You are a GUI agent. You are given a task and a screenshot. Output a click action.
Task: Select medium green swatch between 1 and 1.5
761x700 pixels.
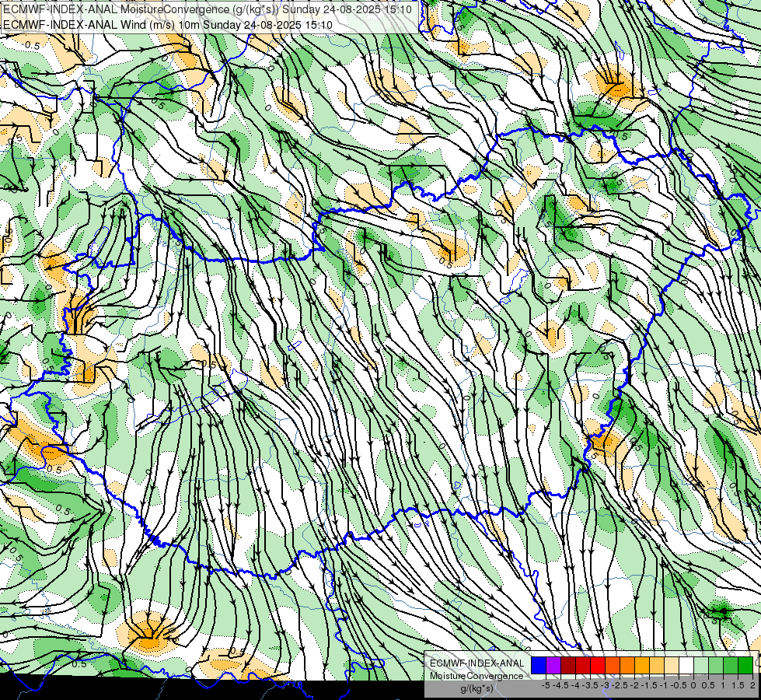(731, 666)
